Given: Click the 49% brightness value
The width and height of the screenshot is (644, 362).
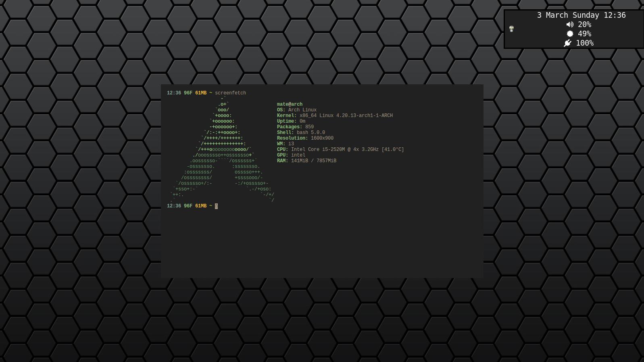Looking at the screenshot, I should click(x=584, y=34).
